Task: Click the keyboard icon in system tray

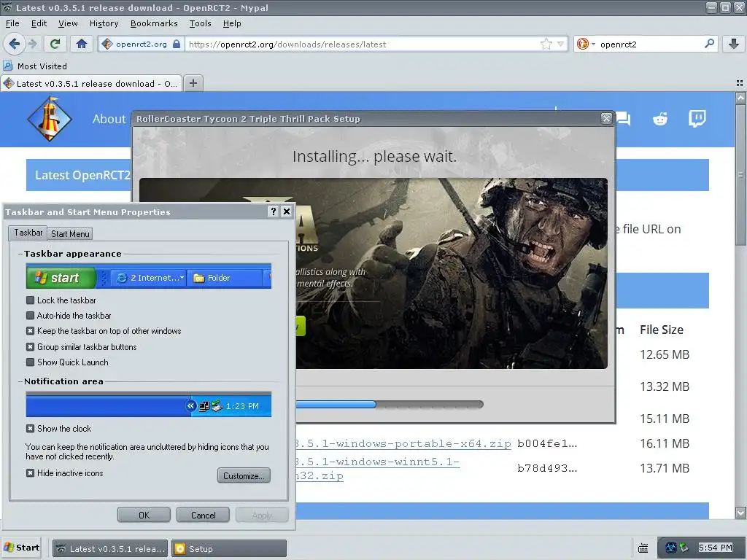Action: [643, 548]
